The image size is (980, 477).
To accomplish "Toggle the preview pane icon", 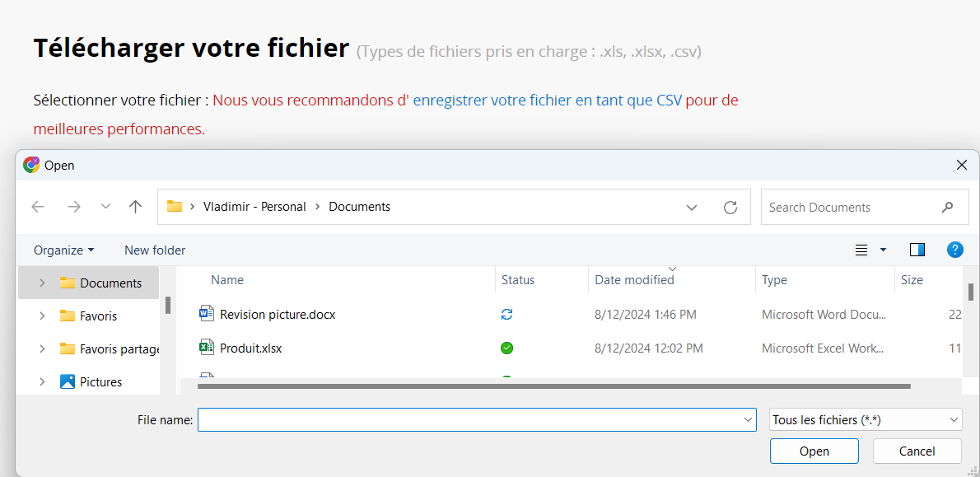I will coord(917,250).
